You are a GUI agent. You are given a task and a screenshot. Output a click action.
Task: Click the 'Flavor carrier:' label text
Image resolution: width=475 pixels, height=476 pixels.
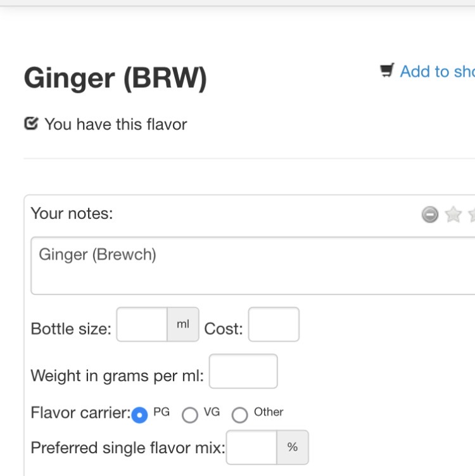(80, 413)
